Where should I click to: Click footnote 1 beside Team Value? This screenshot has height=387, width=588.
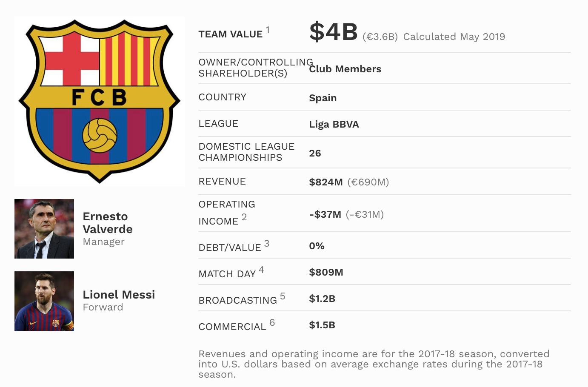[x=268, y=30]
